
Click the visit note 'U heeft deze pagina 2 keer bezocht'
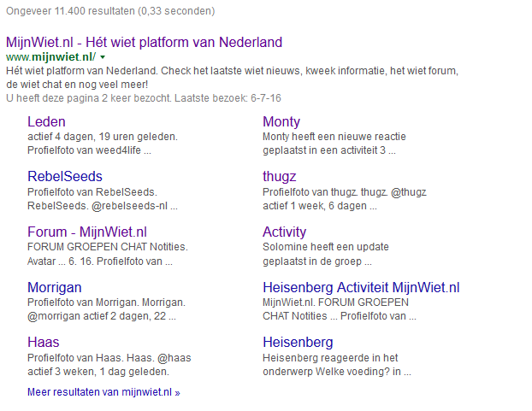144,98
